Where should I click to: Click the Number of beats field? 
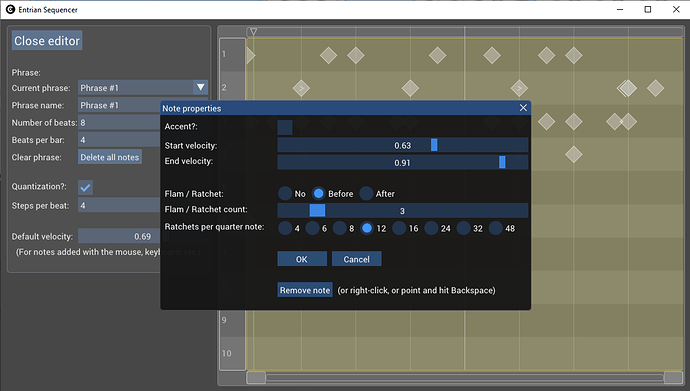click(x=119, y=123)
